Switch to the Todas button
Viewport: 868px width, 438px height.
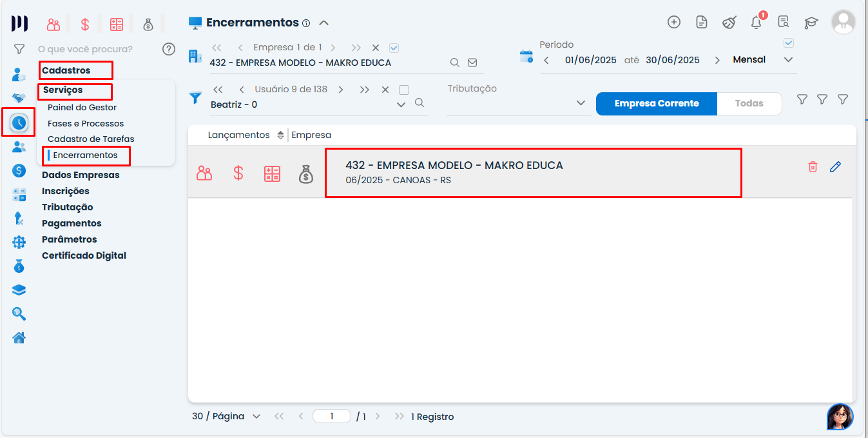click(749, 103)
